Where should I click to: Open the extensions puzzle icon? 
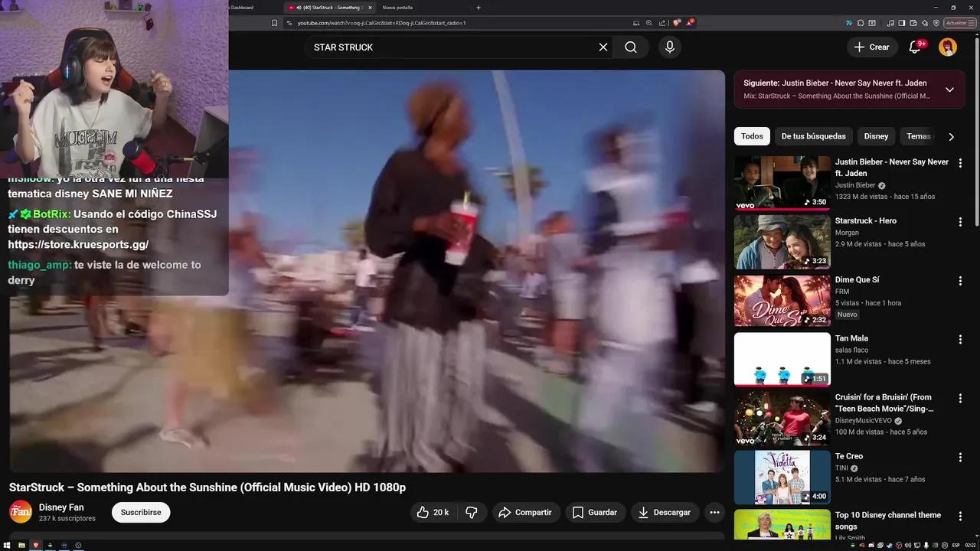(861, 23)
